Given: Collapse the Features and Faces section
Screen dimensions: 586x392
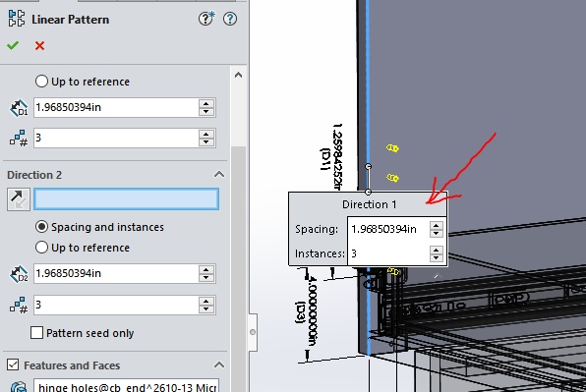Looking at the screenshot, I should point(219,364).
